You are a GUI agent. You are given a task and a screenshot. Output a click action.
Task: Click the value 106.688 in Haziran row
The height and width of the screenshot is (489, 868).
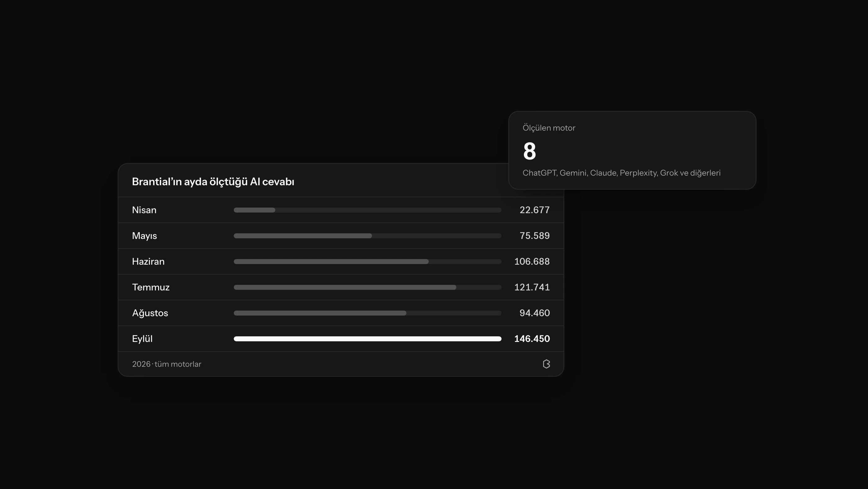click(x=532, y=261)
